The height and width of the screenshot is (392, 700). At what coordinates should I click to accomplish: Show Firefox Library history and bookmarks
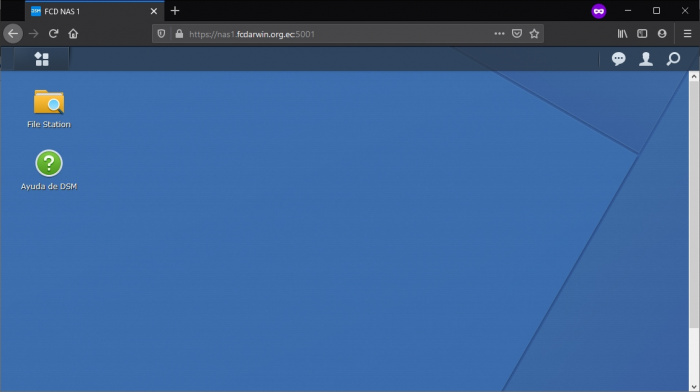pyautogui.click(x=622, y=33)
